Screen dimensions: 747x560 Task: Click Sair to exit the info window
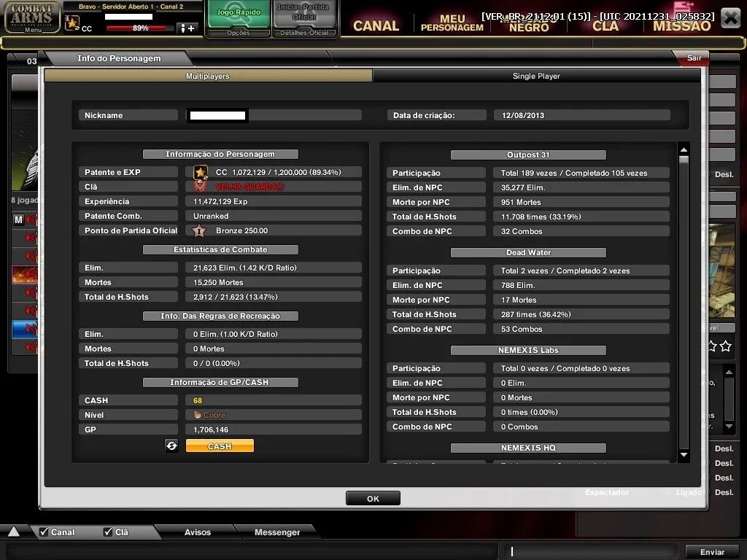[694, 58]
